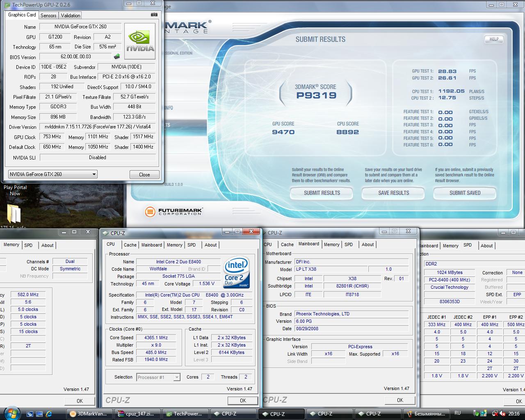Click OK in the CPU-Z CPU window

(x=243, y=401)
